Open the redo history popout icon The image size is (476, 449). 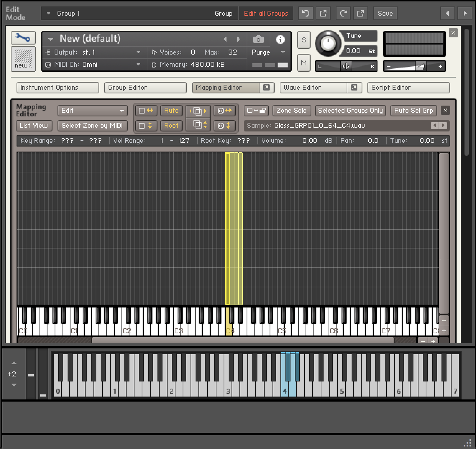coord(360,13)
